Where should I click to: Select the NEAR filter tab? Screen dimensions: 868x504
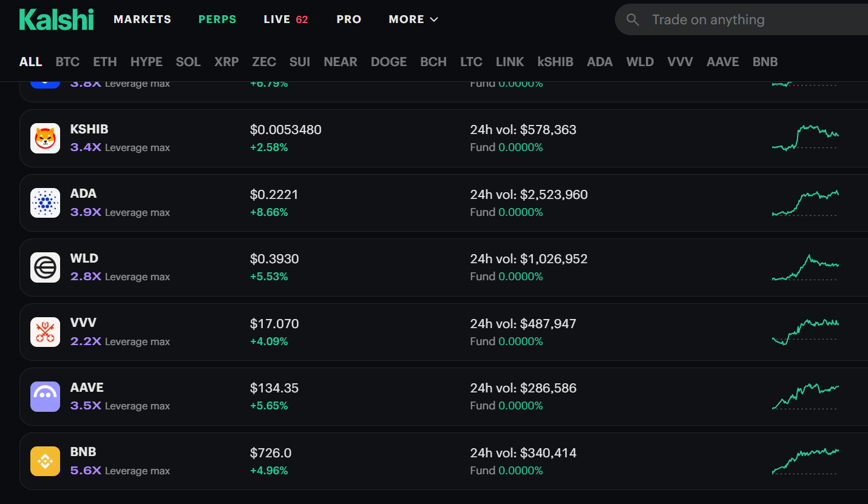341,62
